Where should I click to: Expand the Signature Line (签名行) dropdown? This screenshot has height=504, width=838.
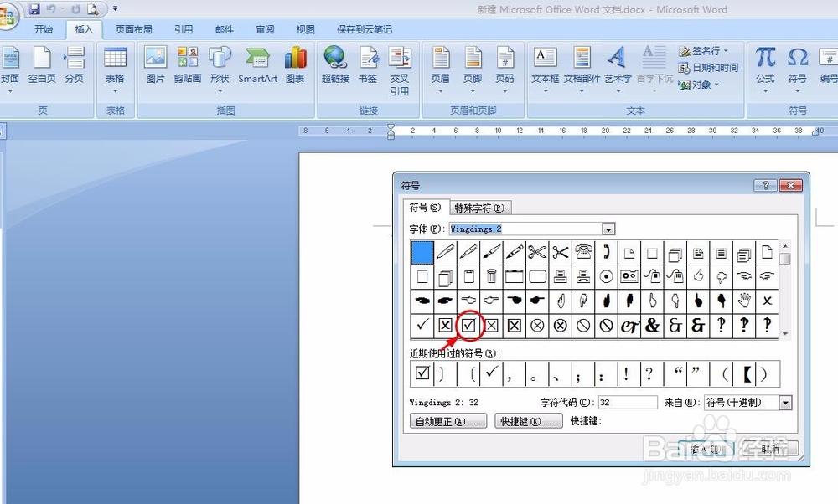click(x=726, y=51)
